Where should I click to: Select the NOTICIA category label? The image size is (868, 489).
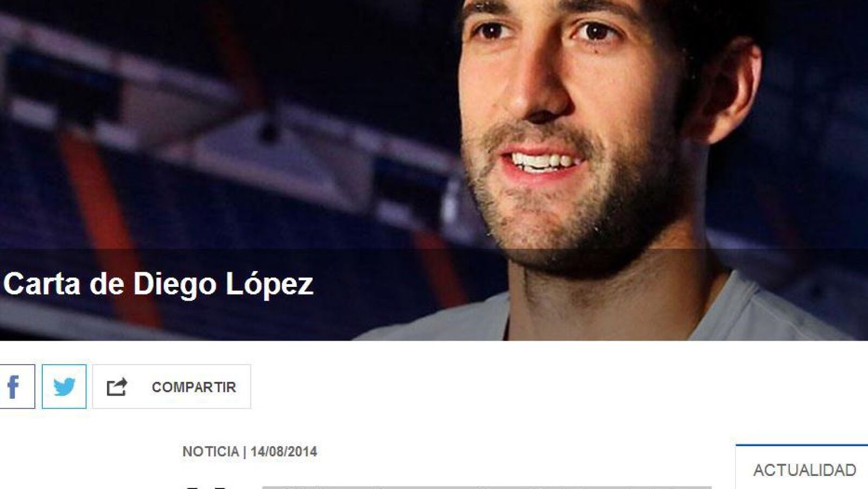coord(211,452)
